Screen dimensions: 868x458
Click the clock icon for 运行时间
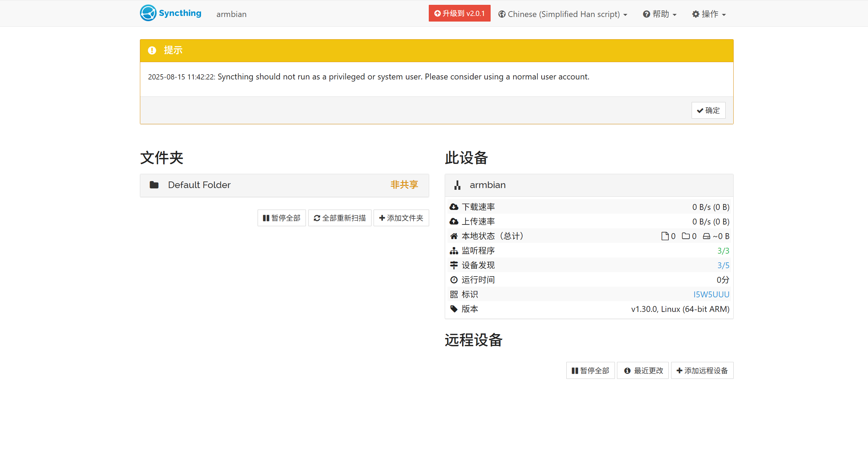tap(454, 280)
